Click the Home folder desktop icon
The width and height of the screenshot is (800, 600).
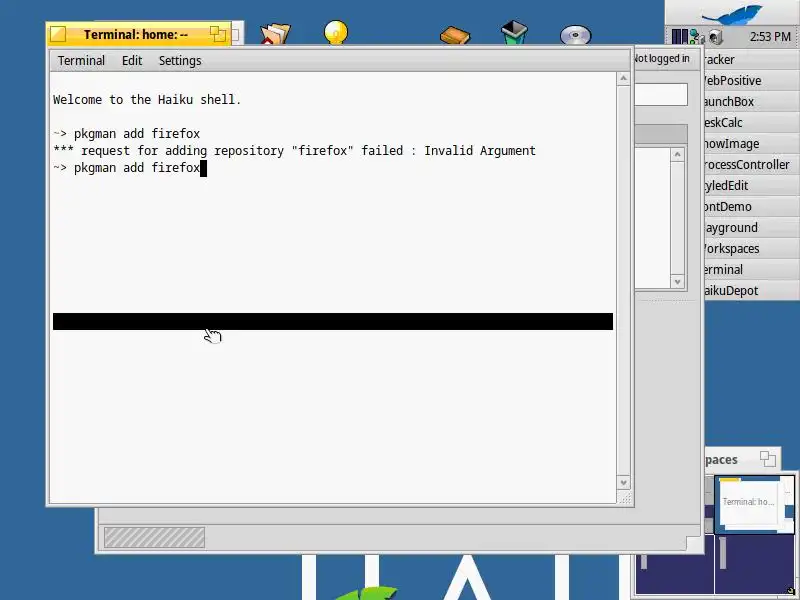(x=275, y=34)
